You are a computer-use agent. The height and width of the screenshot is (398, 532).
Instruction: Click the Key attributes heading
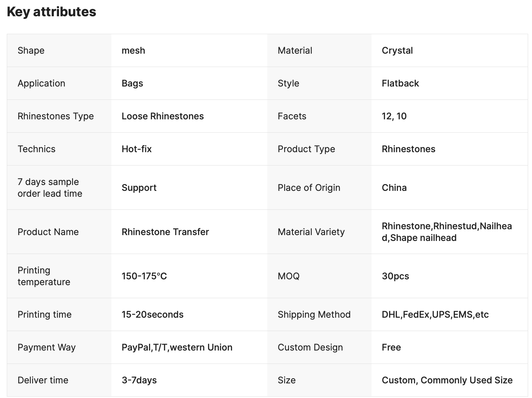51,12
